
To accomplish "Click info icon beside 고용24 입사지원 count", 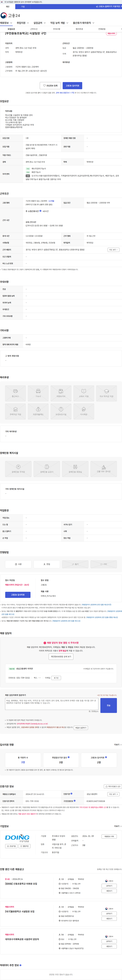I will 106,757.
